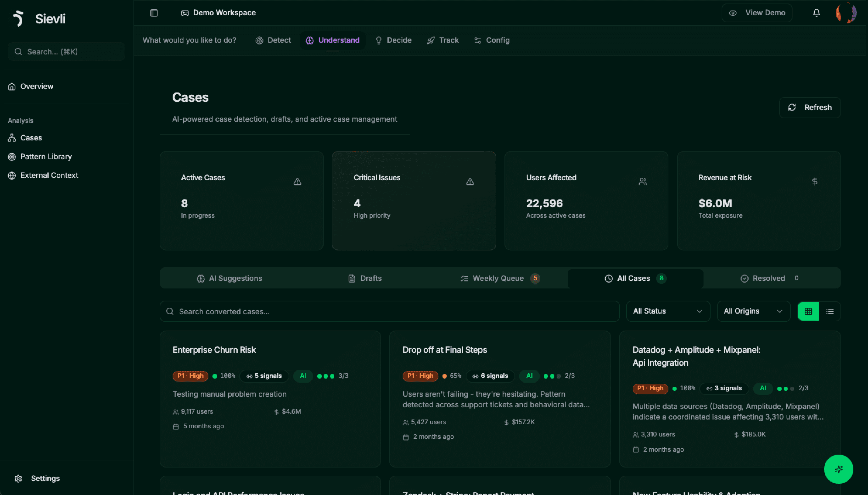Go to External Context globe item
The image size is (868, 495).
click(49, 175)
